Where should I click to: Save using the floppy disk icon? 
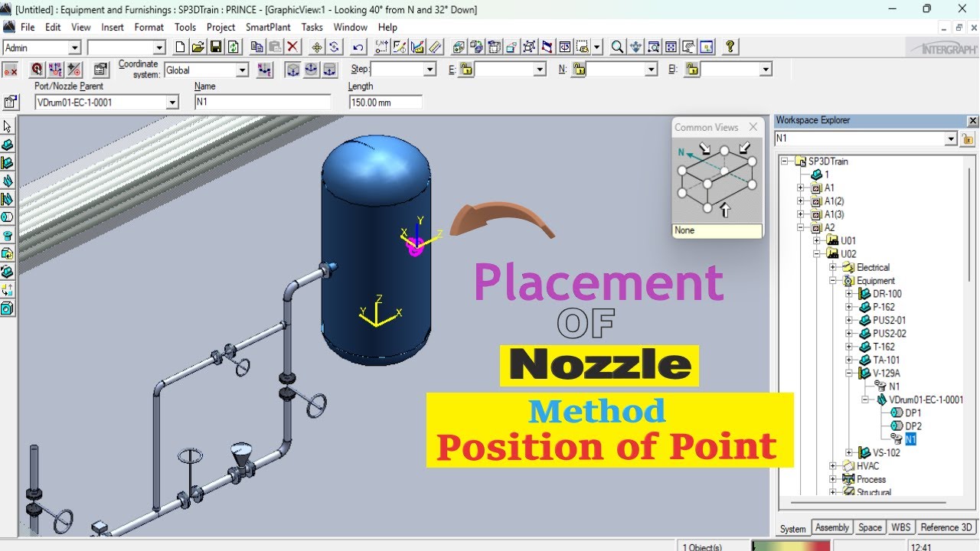pyautogui.click(x=216, y=47)
